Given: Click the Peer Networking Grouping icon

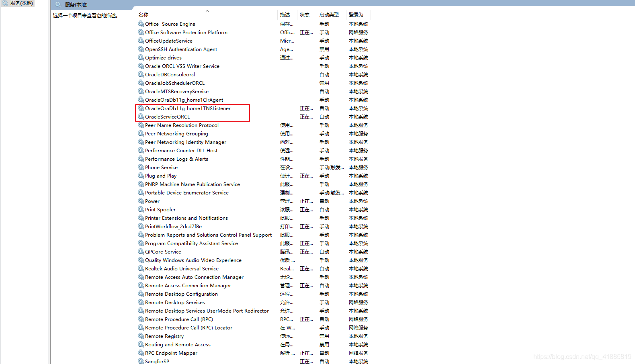Looking at the screenshot, I should click(x=141, y=133).
